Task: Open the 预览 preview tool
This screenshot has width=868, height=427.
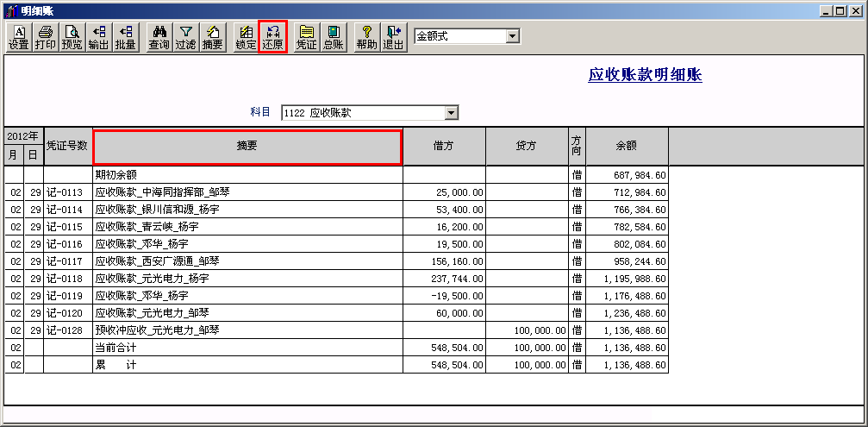Action: pos(72,38)
